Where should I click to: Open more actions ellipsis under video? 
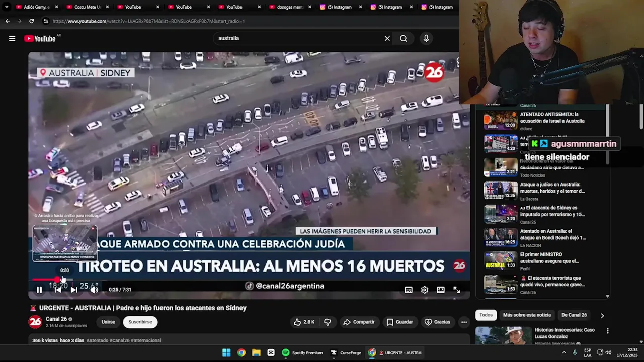pos(464,322)
